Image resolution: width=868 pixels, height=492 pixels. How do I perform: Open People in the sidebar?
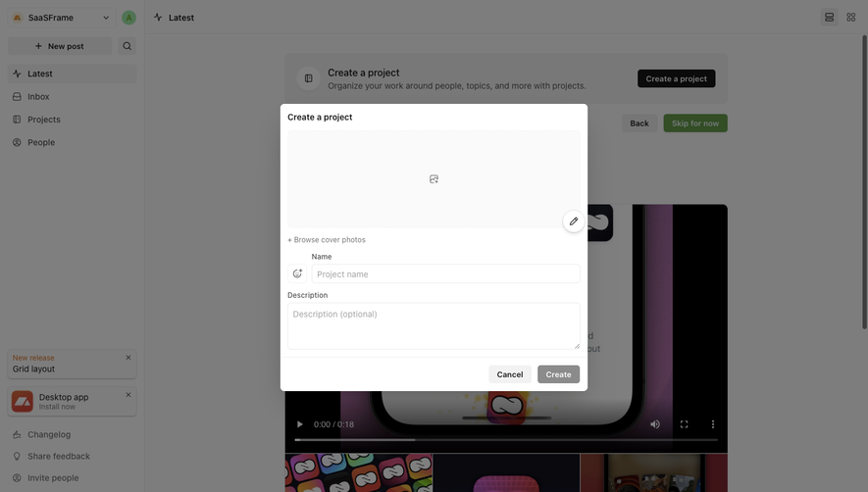click(x=72, y=142)
